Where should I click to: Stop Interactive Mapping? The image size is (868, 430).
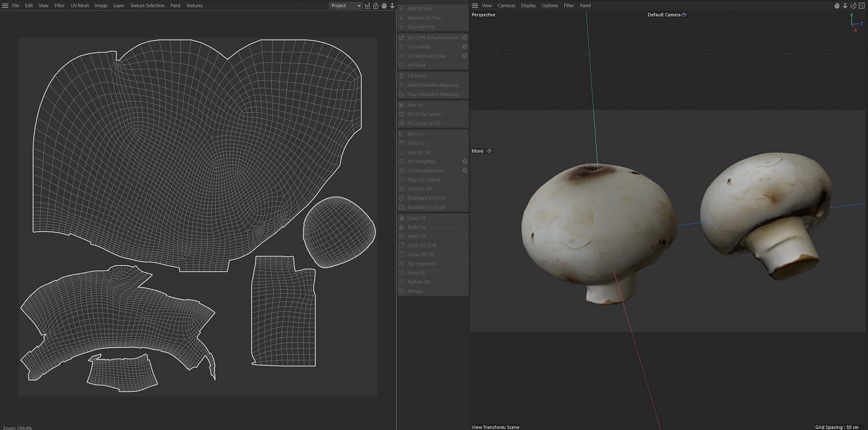click(433, 94)
